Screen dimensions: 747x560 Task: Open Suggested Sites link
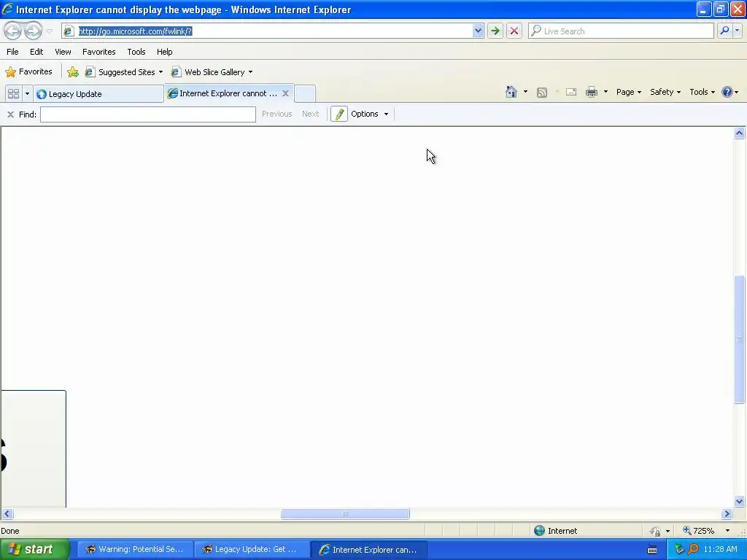coord(124,72)
